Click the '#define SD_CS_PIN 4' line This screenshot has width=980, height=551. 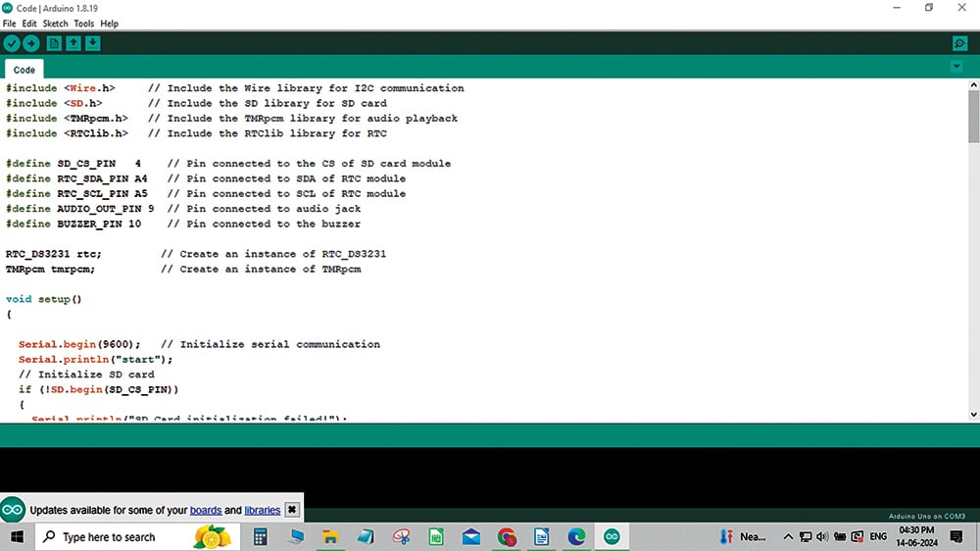coord(73,163)
